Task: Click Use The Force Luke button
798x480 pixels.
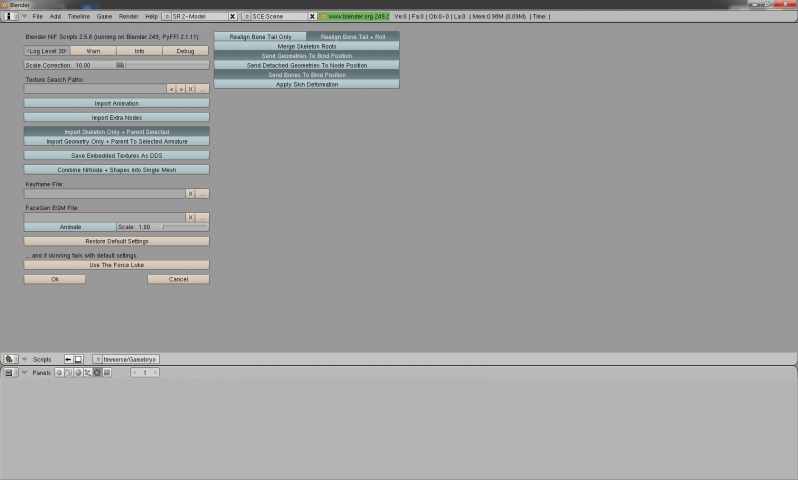Action: (117, 265)
